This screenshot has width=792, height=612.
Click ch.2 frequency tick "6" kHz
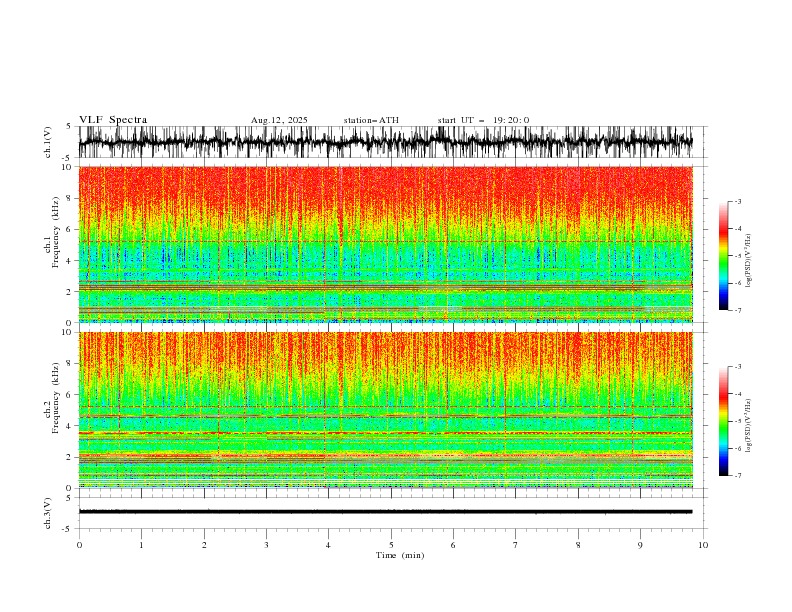pos(71,395)
